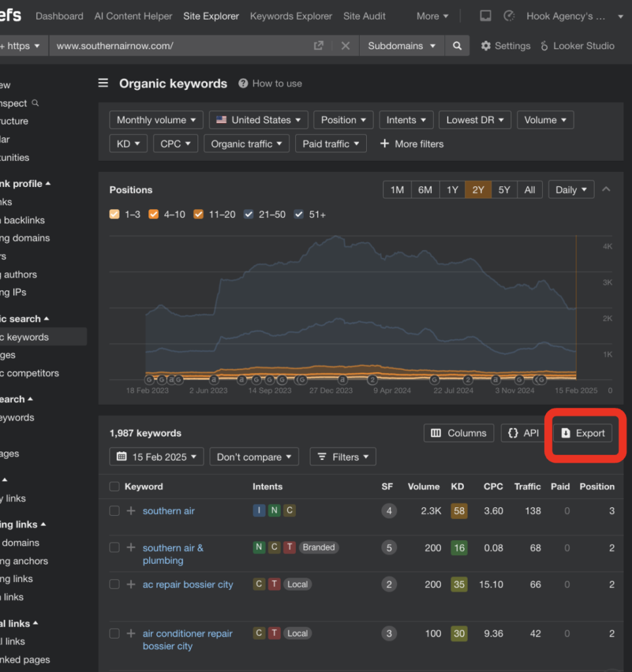The width and height of the screenshot is (632, 672).
Task: Select the All chart range
Action: pyautogui.click(x=530, y=190)
